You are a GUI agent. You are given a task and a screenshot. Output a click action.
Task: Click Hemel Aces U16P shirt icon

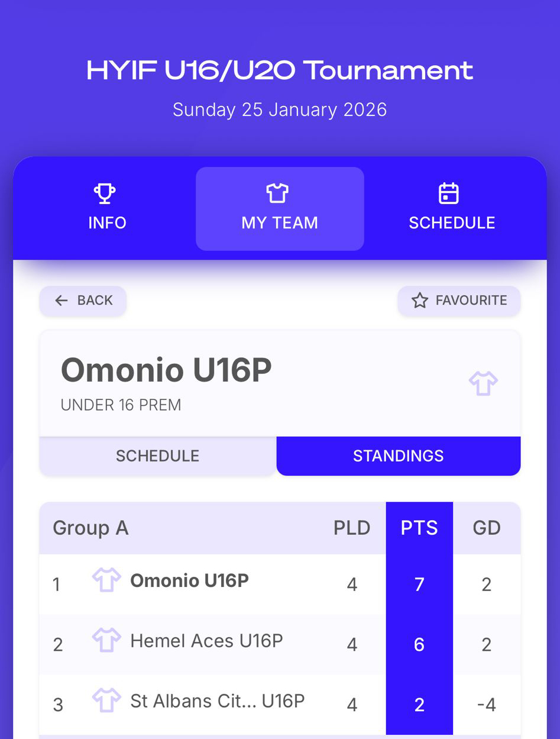click(x=106, y=641)
